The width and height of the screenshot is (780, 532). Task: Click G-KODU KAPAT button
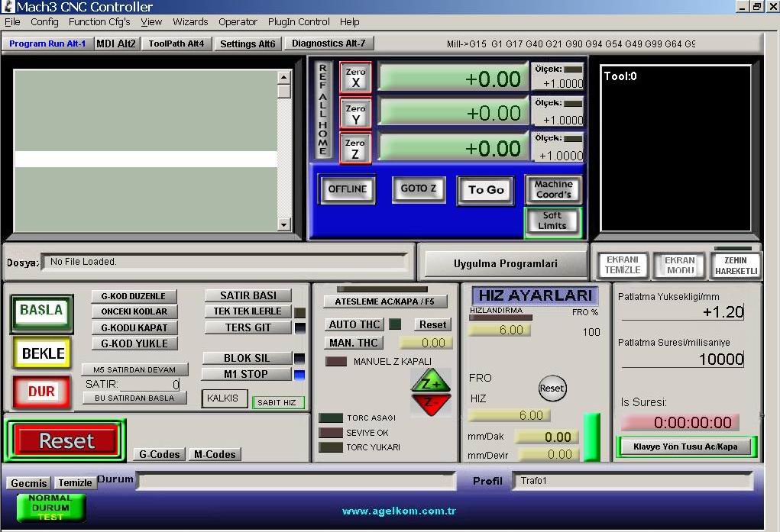(x=134, y=327)
